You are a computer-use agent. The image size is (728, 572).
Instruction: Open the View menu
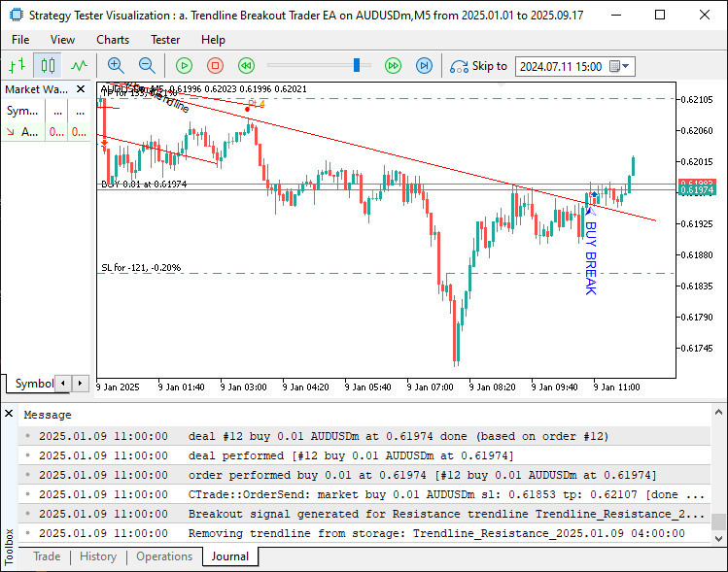[x=62, y=40]
